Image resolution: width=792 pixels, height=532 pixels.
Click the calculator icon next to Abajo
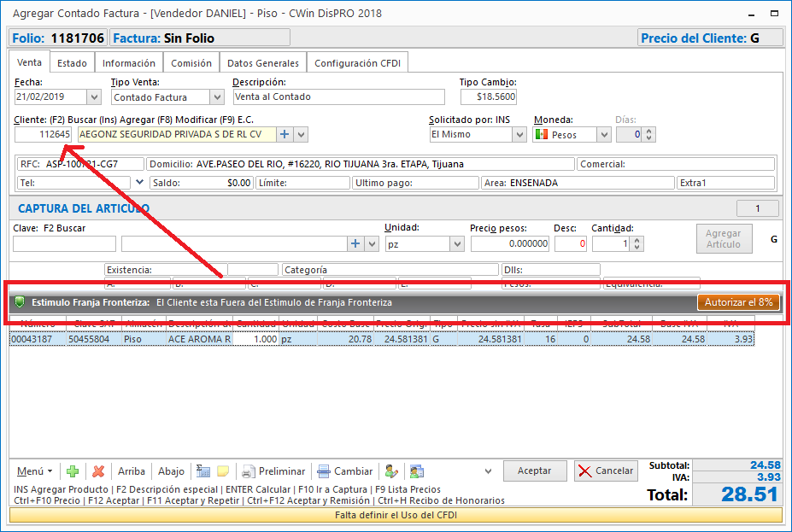coord(203,471)
